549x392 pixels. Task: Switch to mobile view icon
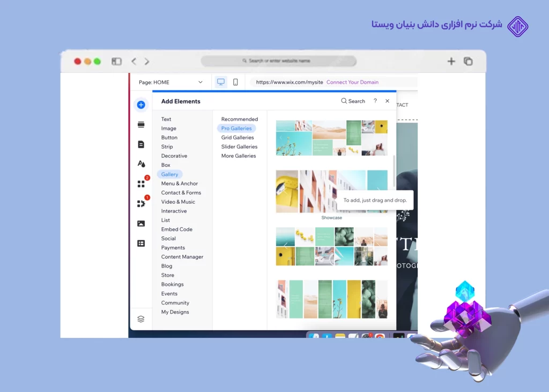[x=236, y=82]
